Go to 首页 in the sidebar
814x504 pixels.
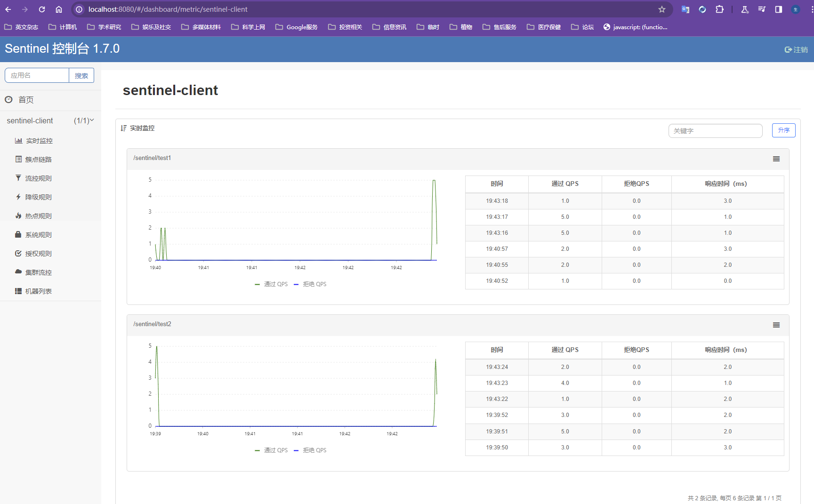(x=26, y=100)
